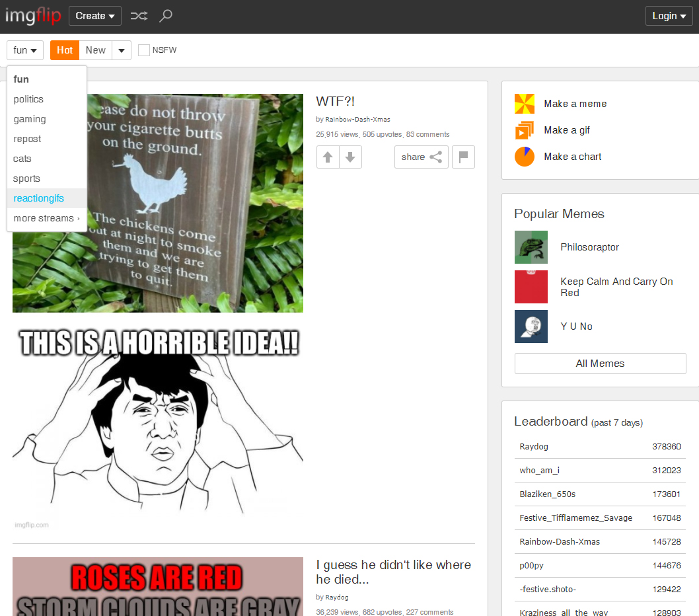699x616 pixels.
Task: Open the Login dropdown
Action: point(669,16)
